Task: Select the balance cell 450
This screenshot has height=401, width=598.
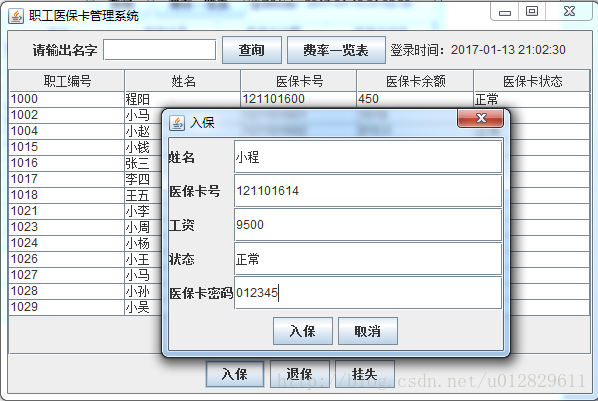Action: click(x=415, y=99)
